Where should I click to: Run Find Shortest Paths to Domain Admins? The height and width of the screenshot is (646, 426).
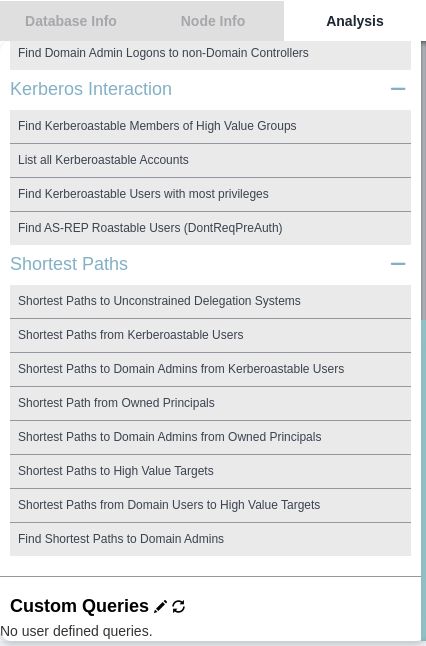[x=210, y=539]
